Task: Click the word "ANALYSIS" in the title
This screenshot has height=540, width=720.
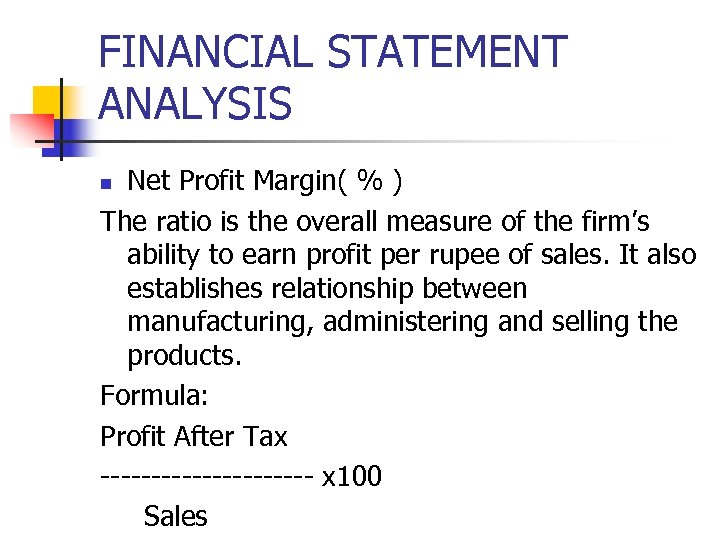Action: coord(196,103)
